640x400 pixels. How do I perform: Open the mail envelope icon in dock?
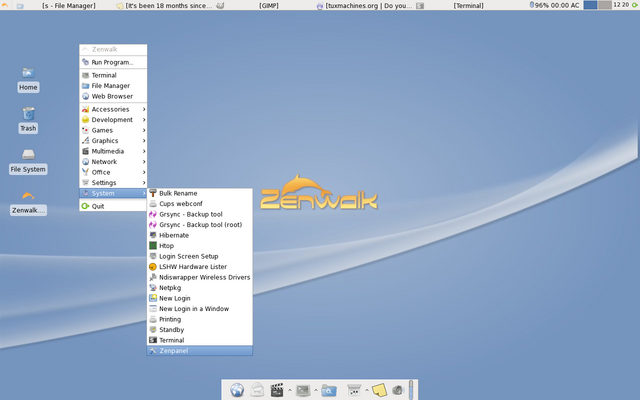pyautogui.click(x=257, y=390)
